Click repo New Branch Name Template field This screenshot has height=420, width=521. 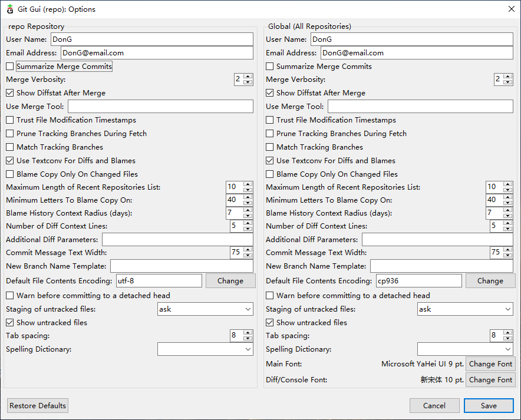[x=182, y=266]
